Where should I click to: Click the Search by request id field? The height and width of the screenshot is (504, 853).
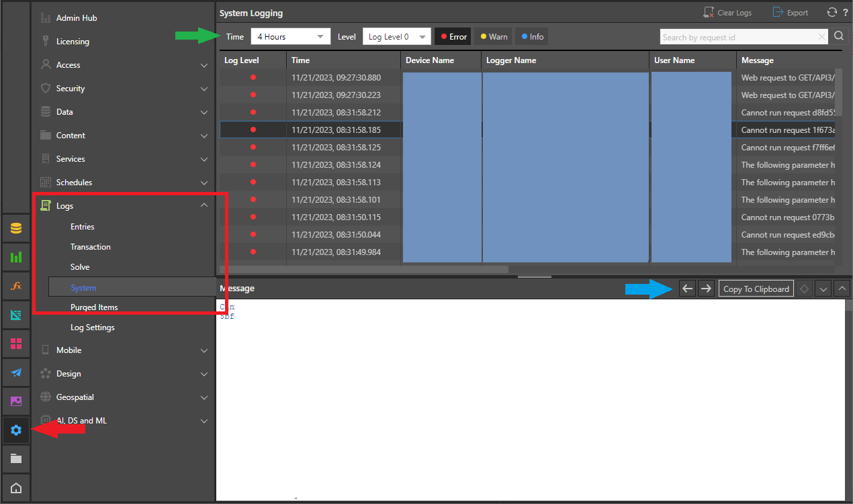739,37
